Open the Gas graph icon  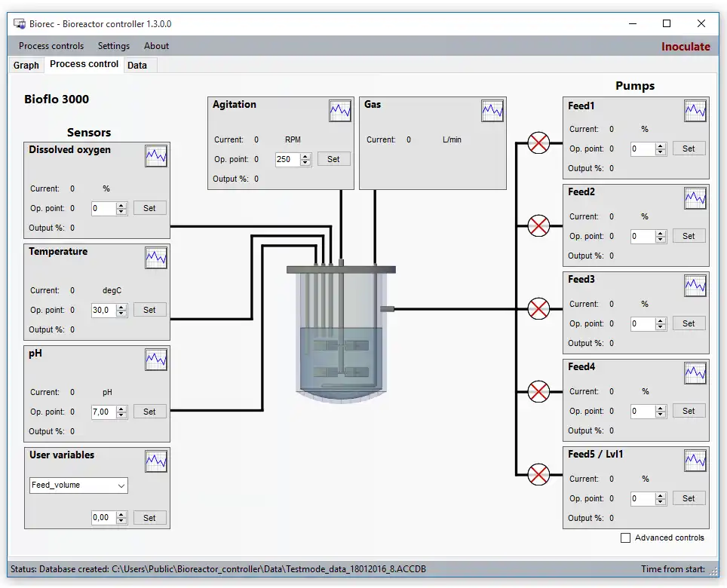pos(492,111)
